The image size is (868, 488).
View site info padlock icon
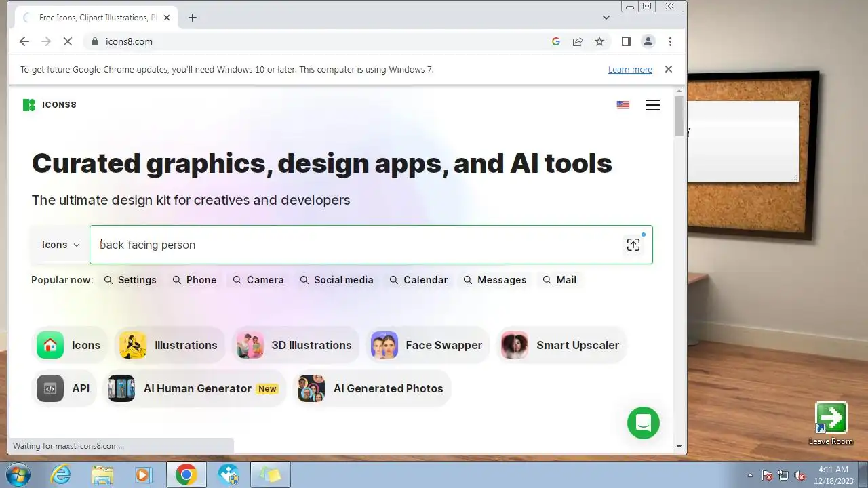pos(95,41)
